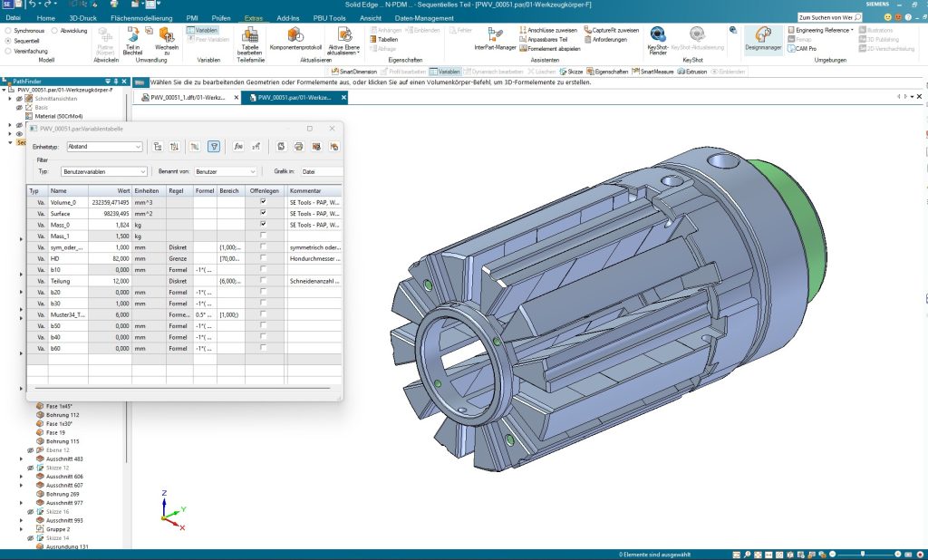The width and height of the screenshot is (928, 560).
Task: Expand Gruppe 2 in PathFinder
Action: click(x=22, y=529)
